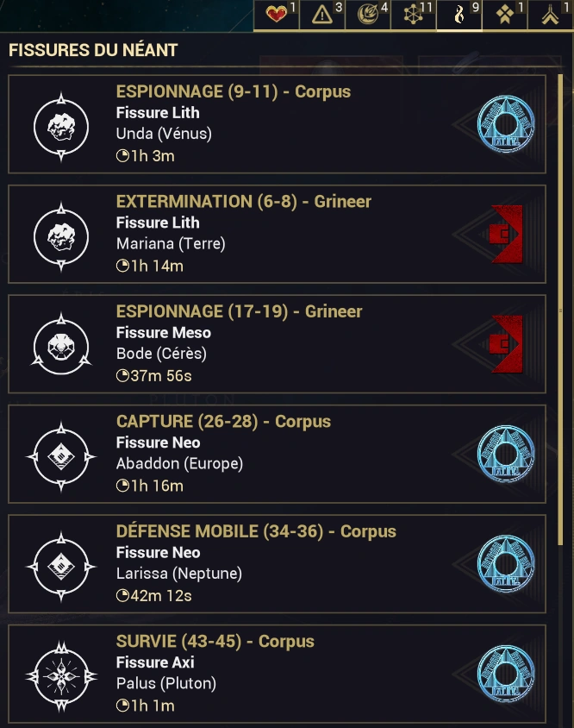Screen dimensions: 574x728
Task: Click the Meso relic icon for Bode
Action: click(61, 344)
